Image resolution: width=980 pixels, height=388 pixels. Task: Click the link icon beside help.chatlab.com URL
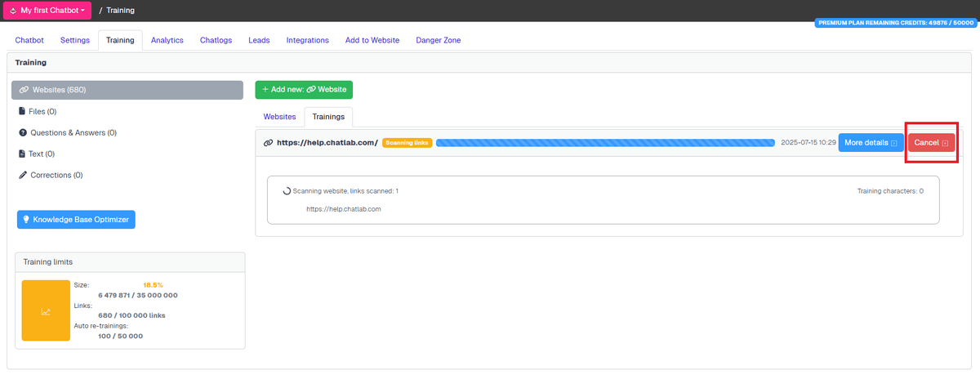[268, 143]
